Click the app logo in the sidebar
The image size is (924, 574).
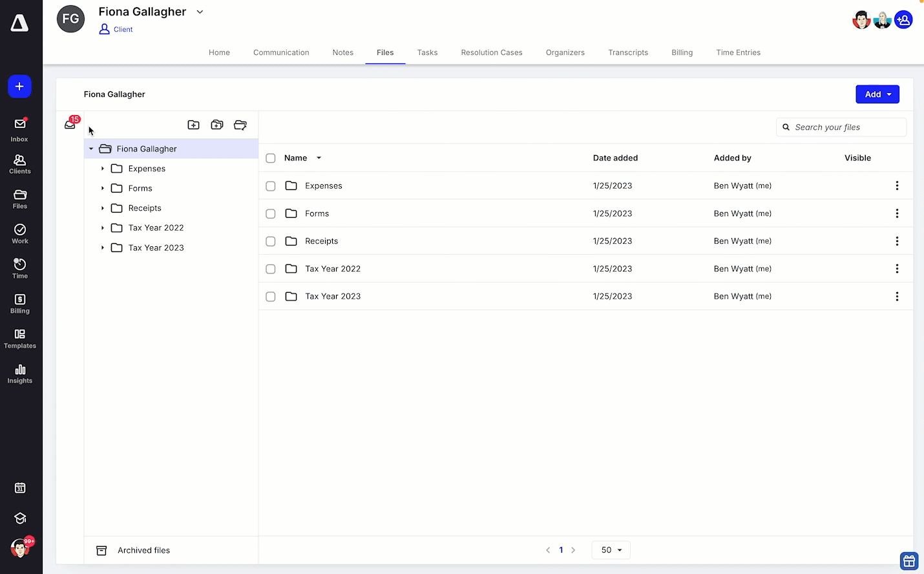pyautogui.click(x=19, y=23)
